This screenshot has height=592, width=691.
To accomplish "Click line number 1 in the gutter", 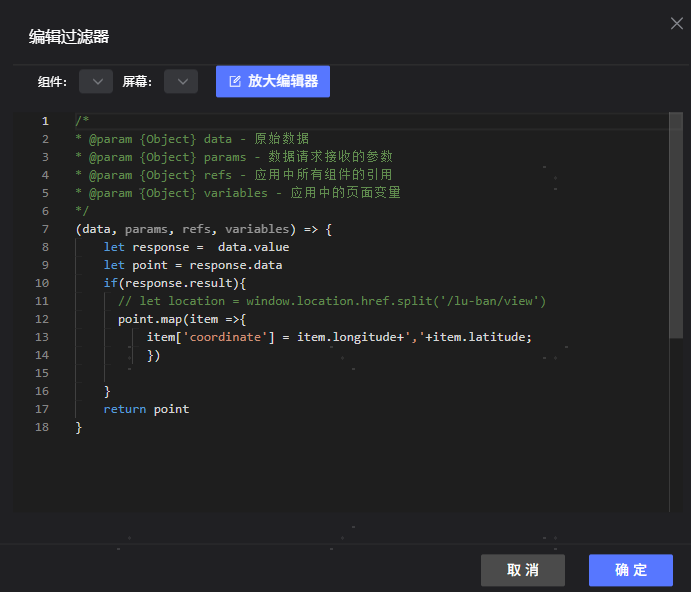I will [x=44, y=121].
